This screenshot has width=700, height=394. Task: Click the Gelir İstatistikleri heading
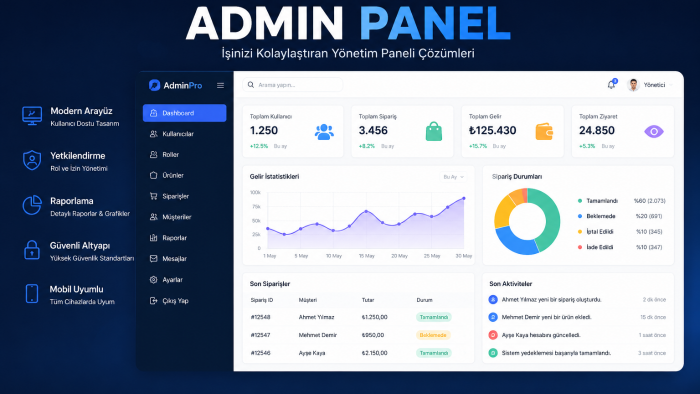274,177
